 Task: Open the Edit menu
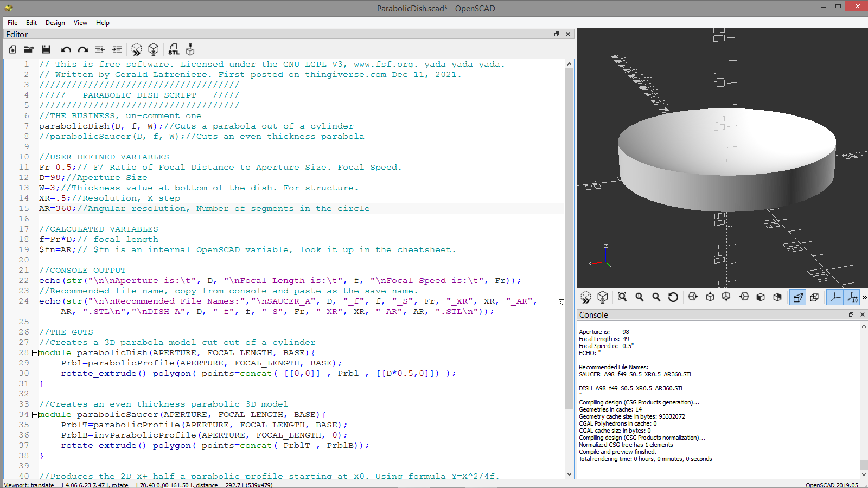tap(31, 23)
